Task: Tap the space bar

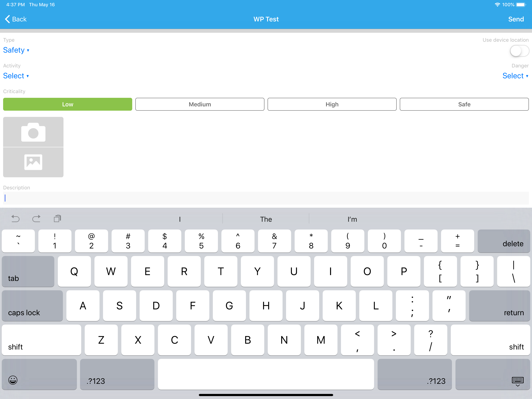Action: point(266,374)
